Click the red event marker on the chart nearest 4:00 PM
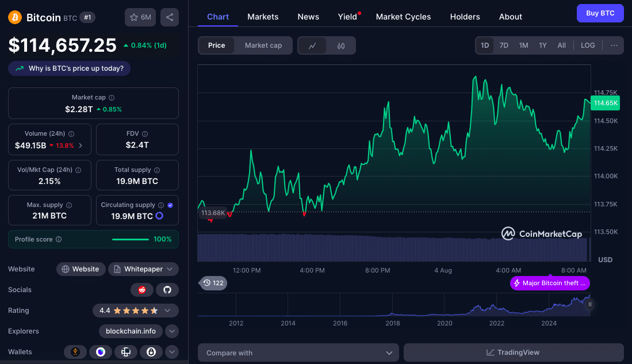Image resolution: width=632 pixels, height=364 pixels. tap(304, 214)
